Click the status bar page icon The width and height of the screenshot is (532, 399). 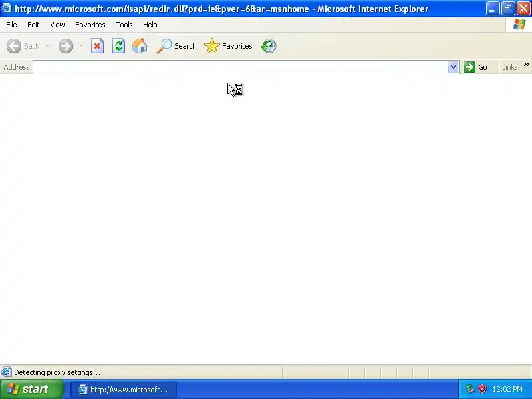pos(7,372)
